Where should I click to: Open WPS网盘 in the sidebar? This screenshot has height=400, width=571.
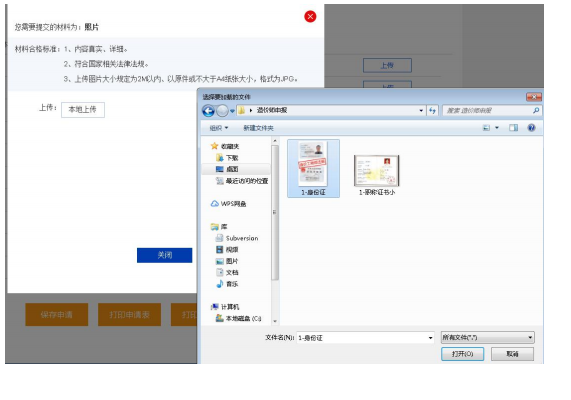click(229, 204)
